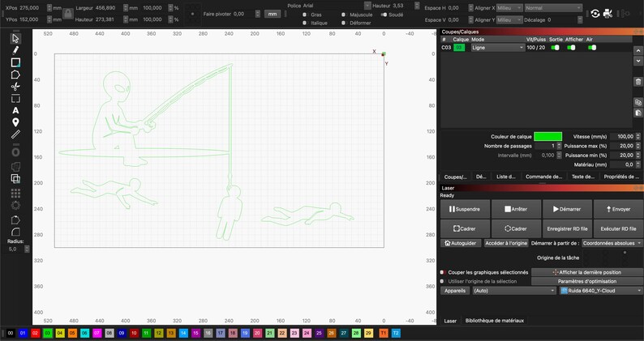
Task: Move layer down with arrow button
Action: 638,61
